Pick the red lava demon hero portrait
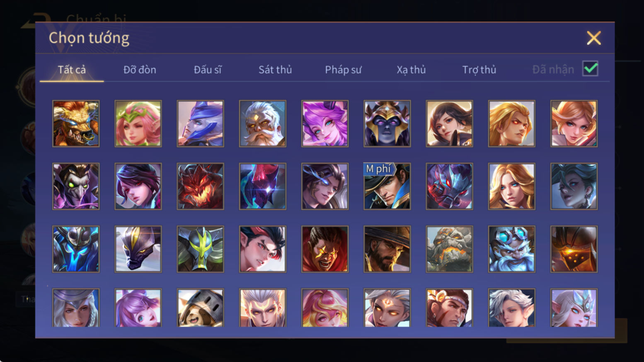 200,186
